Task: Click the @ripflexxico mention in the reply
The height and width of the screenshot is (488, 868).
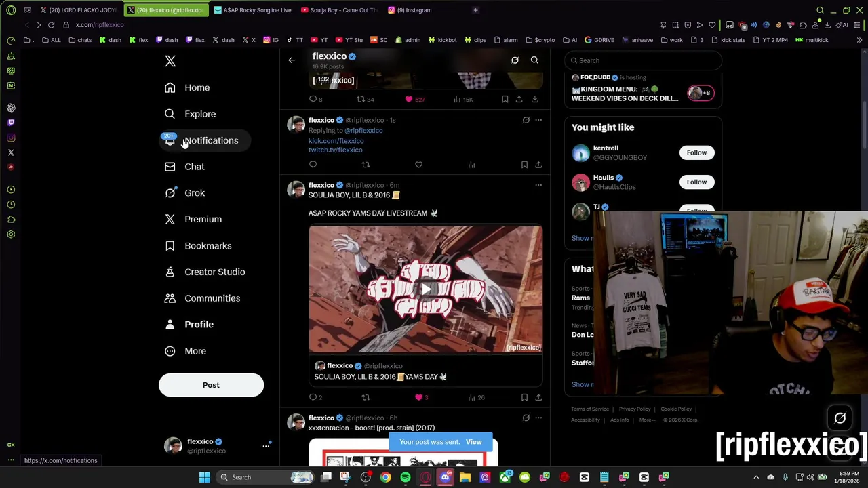Action: pyautogui.click(x=363, y=131)
